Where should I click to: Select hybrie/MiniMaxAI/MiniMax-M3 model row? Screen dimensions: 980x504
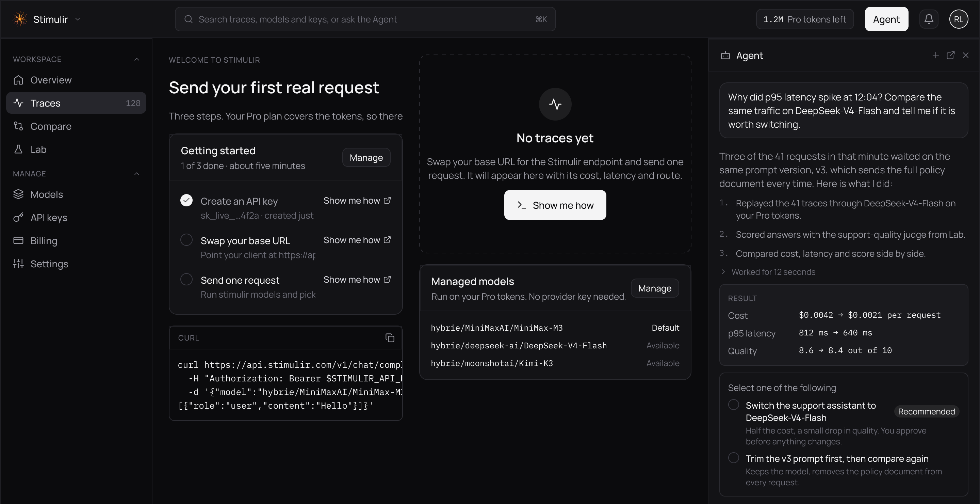tap(555, 328)
